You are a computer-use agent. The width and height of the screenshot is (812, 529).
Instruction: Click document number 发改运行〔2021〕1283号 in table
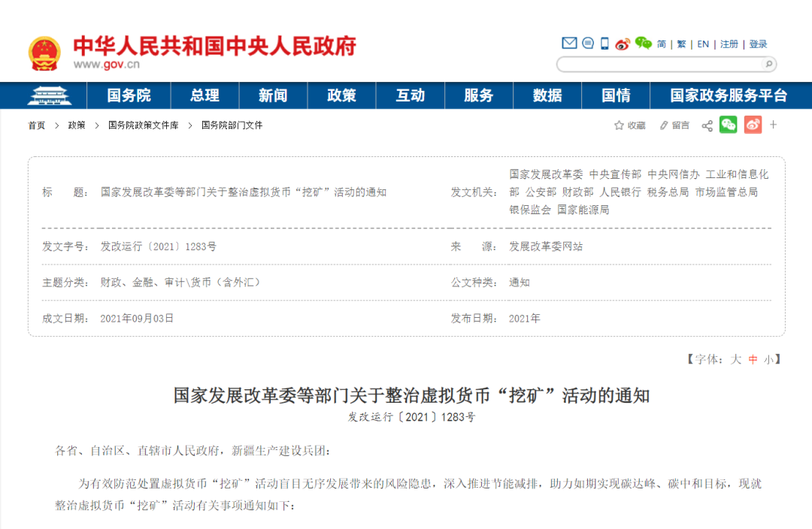159,246
